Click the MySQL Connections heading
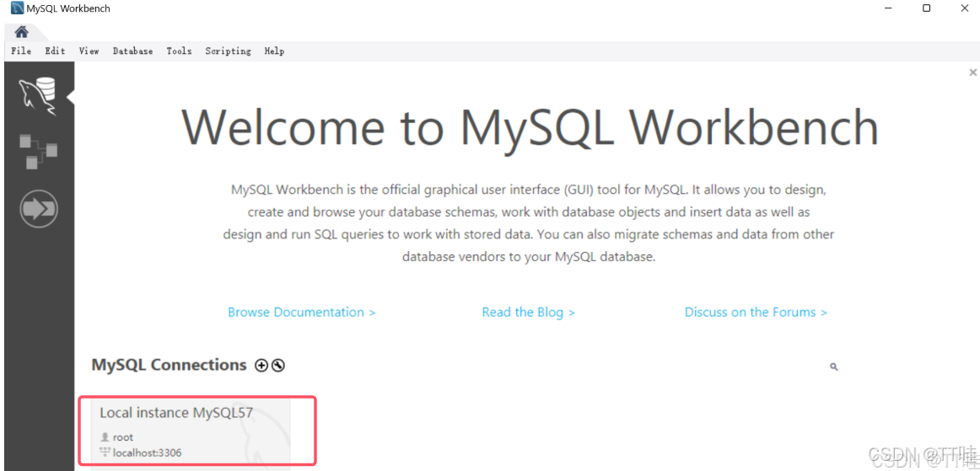This screenshot has width=980, height=471. coord(169,365)
